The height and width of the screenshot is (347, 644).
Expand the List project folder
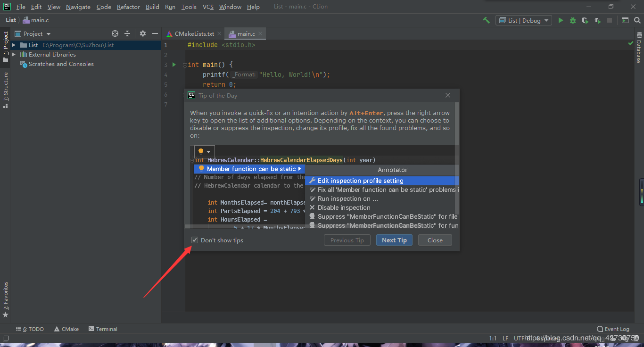(x=14, y=45)
